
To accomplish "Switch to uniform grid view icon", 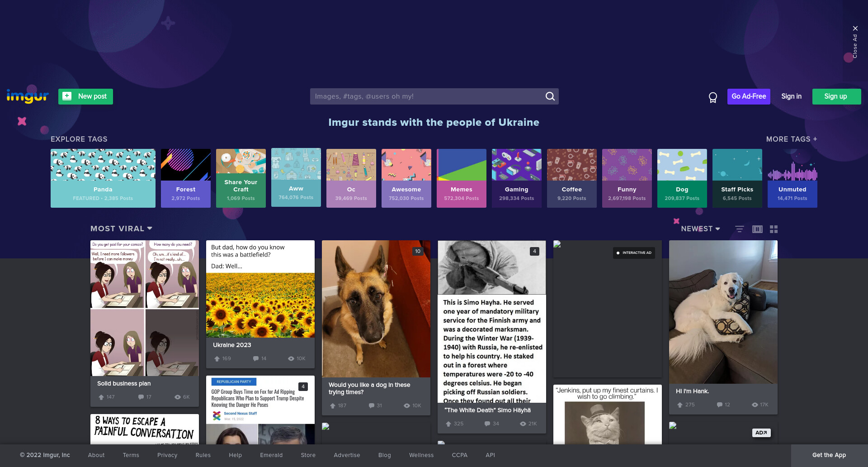I will click(x=774, y=229).
